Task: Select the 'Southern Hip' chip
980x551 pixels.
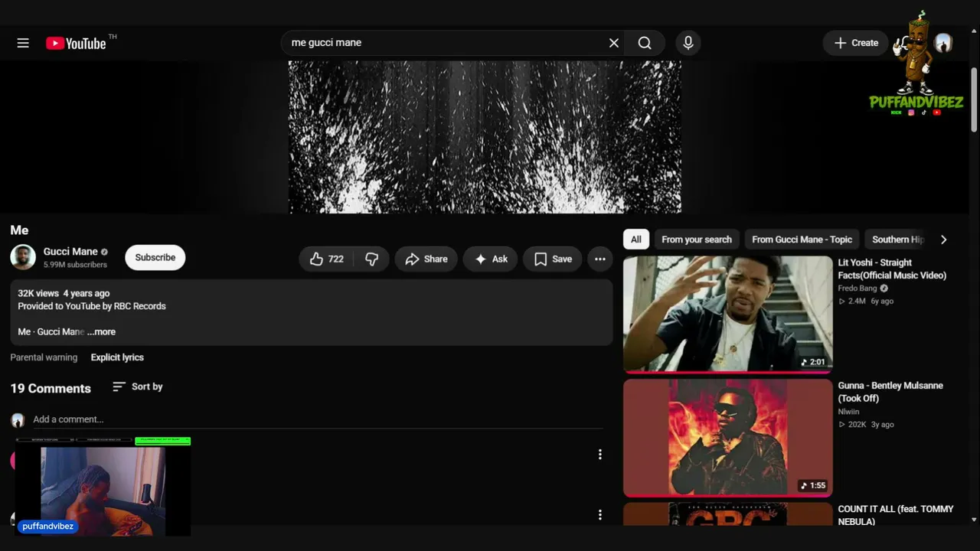Action: pyautogui.click(x=897, y=240)
